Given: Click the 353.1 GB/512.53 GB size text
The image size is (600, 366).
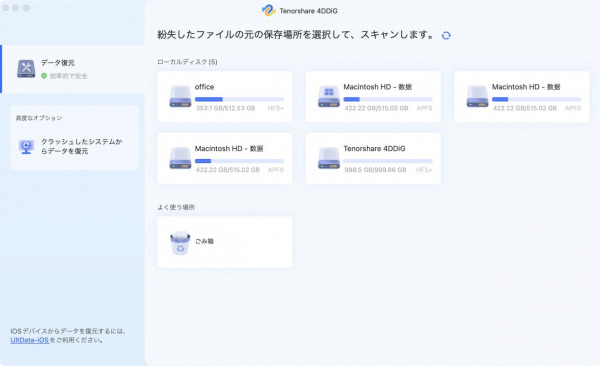Looking at the screenshot, I should [x=225, y=108].
